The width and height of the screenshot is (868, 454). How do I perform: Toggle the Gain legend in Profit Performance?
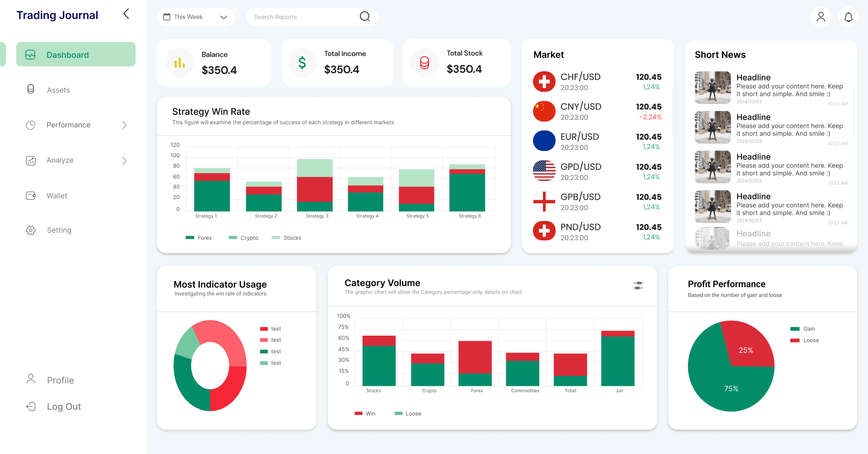[803, 328]
